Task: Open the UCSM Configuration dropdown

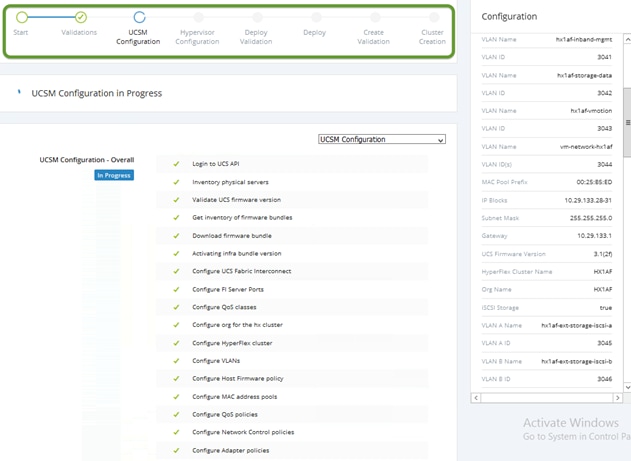Action: 381,139
